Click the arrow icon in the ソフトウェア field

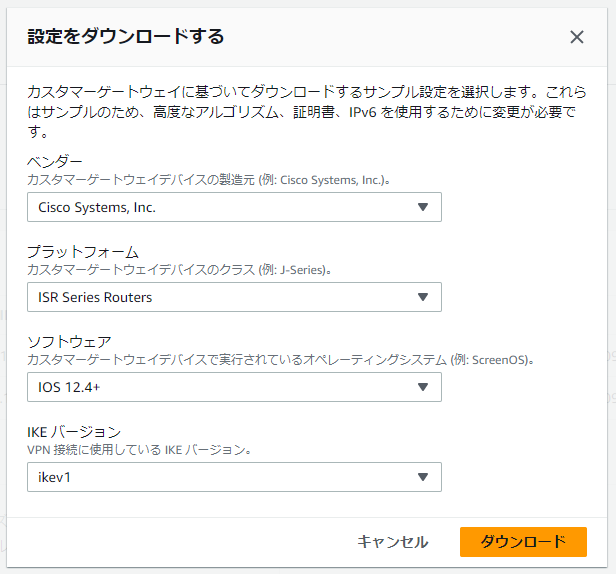423,387
